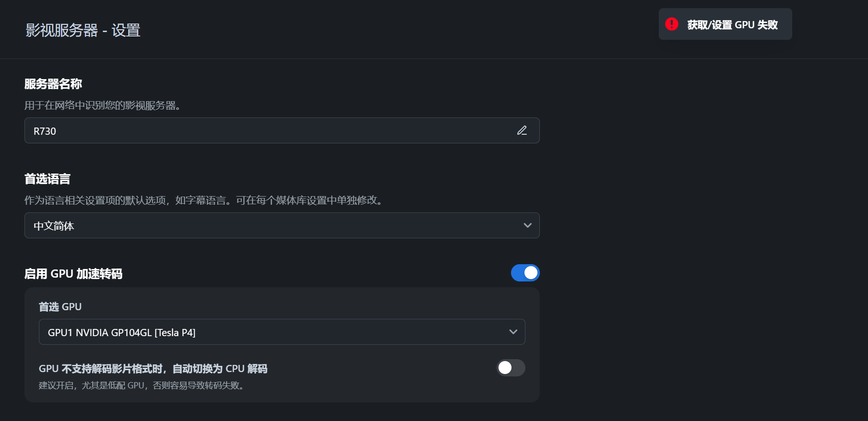
Task: Click the 影视服务器 - 设置 page title
Action: click(x=83, y=30)
